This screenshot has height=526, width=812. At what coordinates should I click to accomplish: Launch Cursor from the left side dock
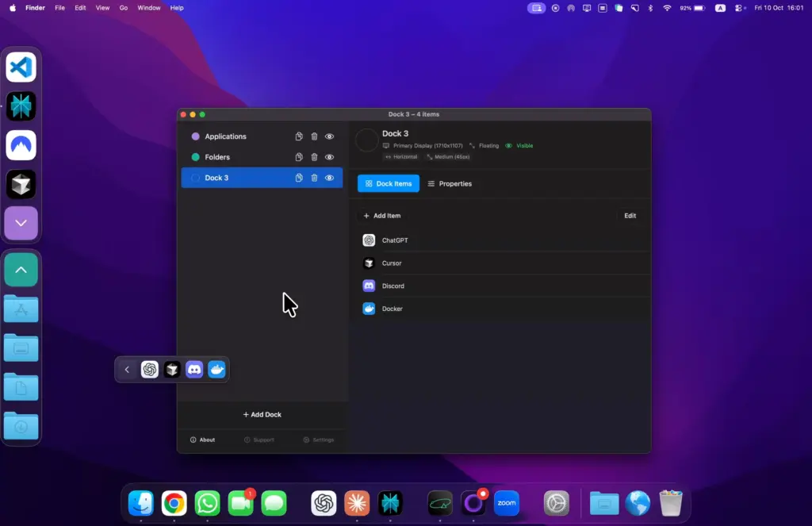[21, 184]
